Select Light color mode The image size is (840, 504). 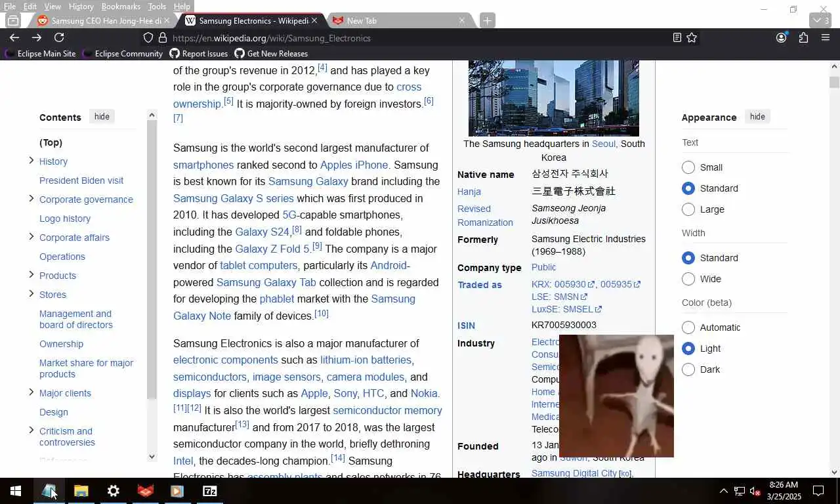pos(688,348)
